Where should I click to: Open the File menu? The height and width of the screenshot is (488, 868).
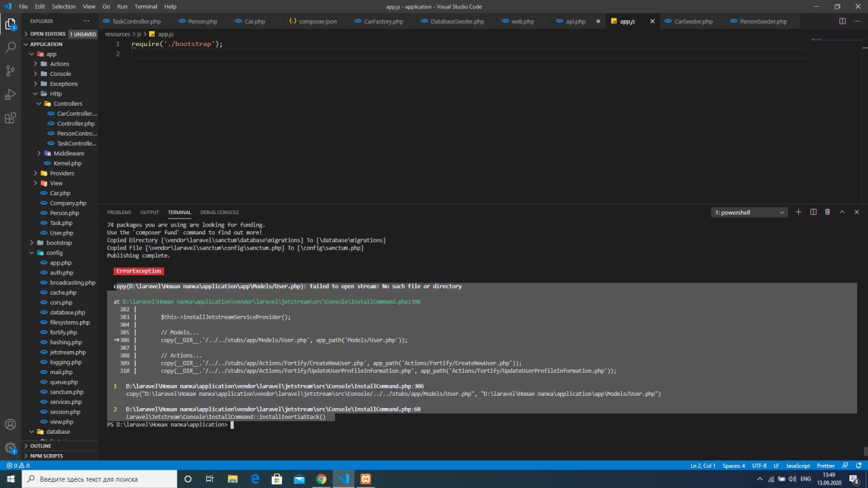(24, 6)
